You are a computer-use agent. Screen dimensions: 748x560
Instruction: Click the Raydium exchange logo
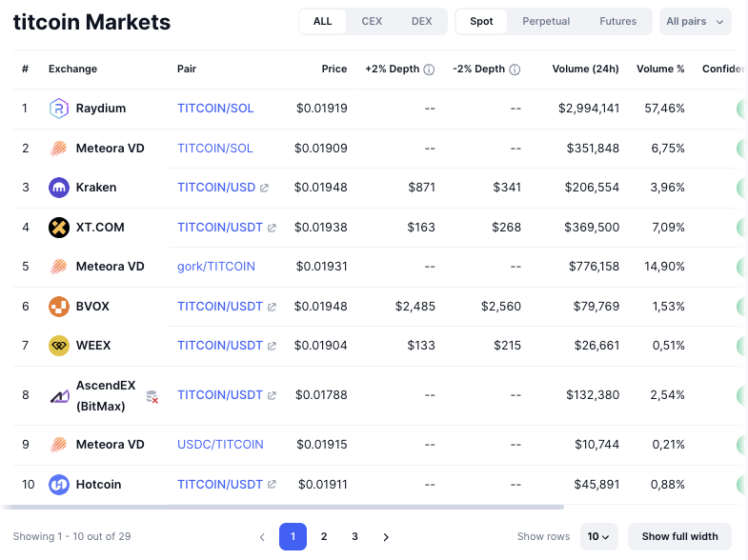point(59,109)
